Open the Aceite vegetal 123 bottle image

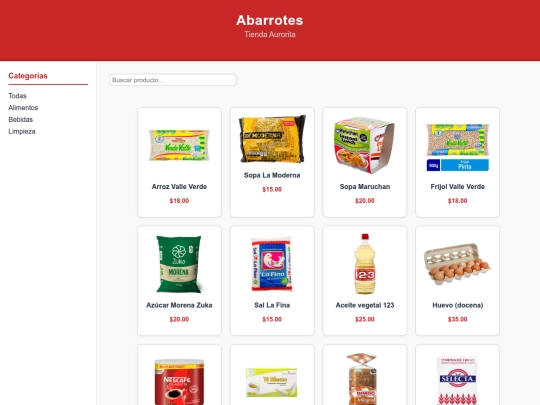365,264
